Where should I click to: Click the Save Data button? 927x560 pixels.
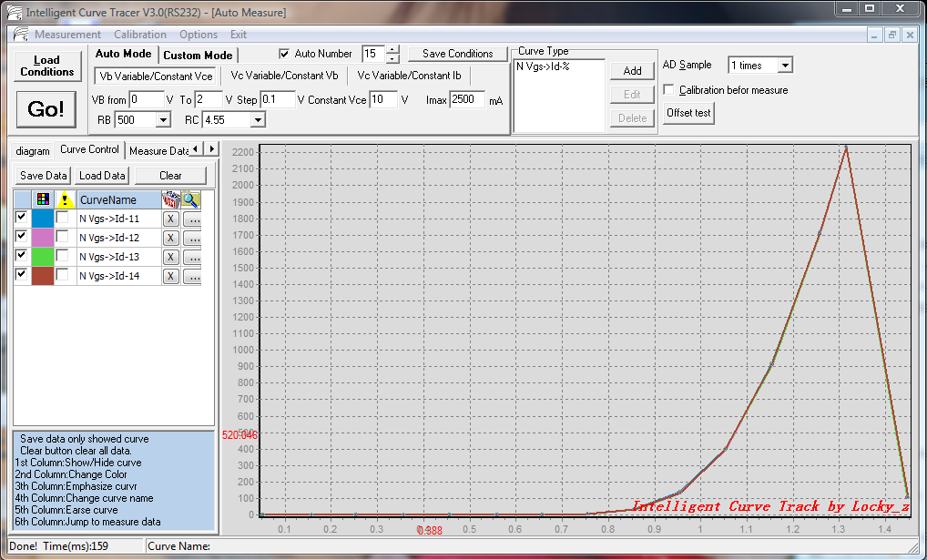click(43, 176)
